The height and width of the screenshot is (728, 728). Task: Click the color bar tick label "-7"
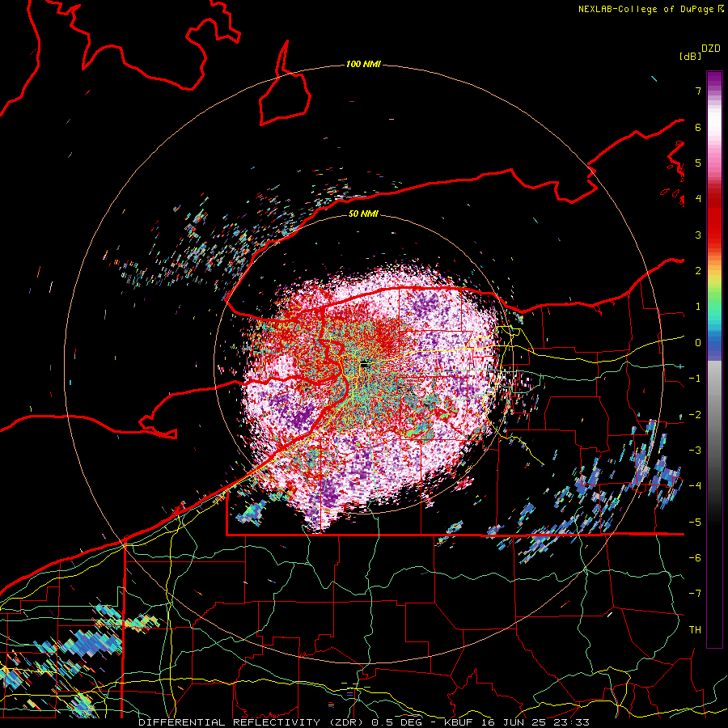coord(695,594)
